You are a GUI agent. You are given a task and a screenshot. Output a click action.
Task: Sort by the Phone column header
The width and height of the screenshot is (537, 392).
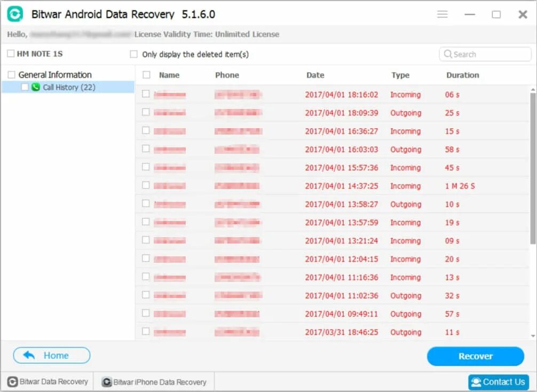(227, 75)
